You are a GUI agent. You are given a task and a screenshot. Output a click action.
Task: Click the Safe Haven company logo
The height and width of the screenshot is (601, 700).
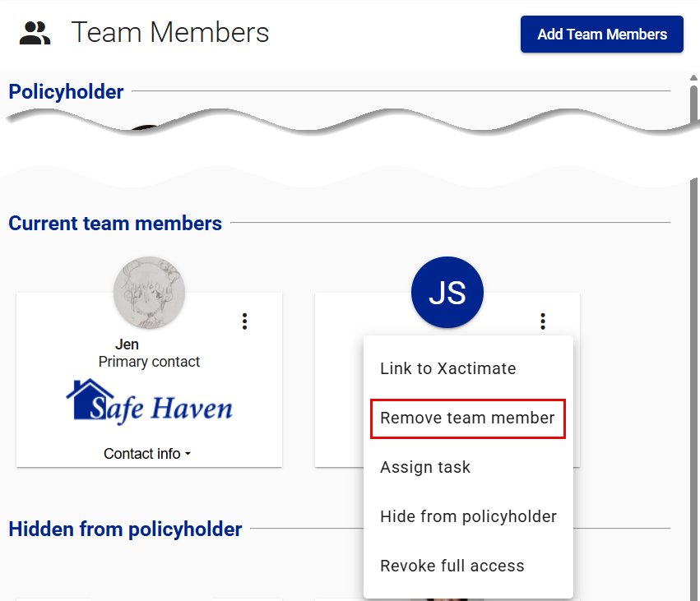pos(149,401)
